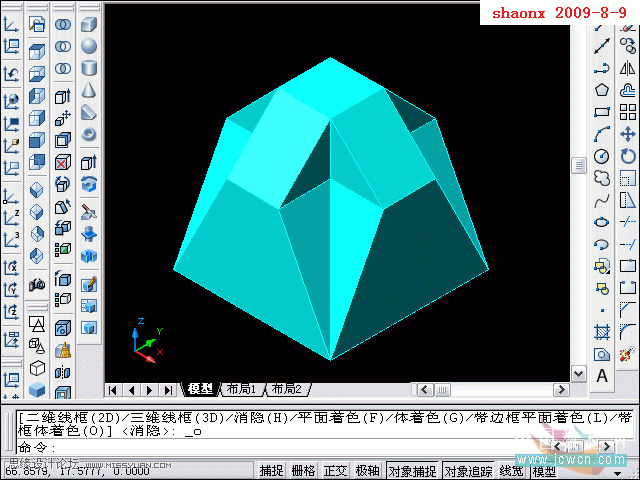Viewport: 640px width, 480px height.
Task: Select the Sphere solid tool
Action: pyautogui.click(x=89, y=46)
